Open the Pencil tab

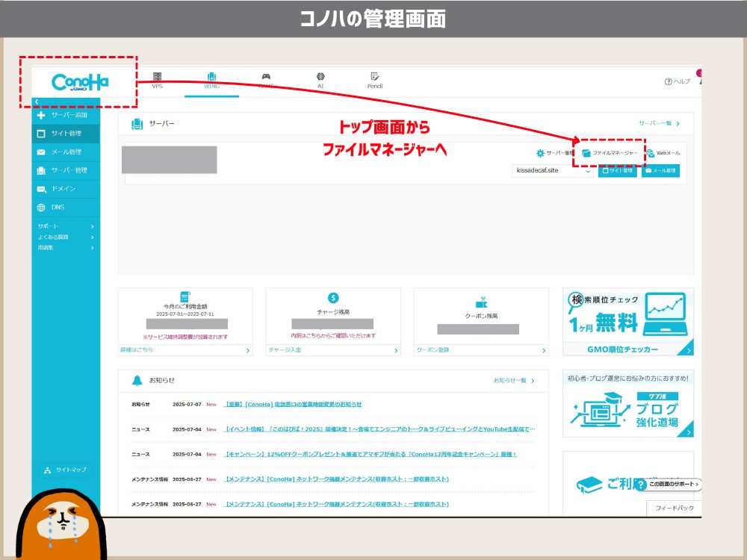375,81
